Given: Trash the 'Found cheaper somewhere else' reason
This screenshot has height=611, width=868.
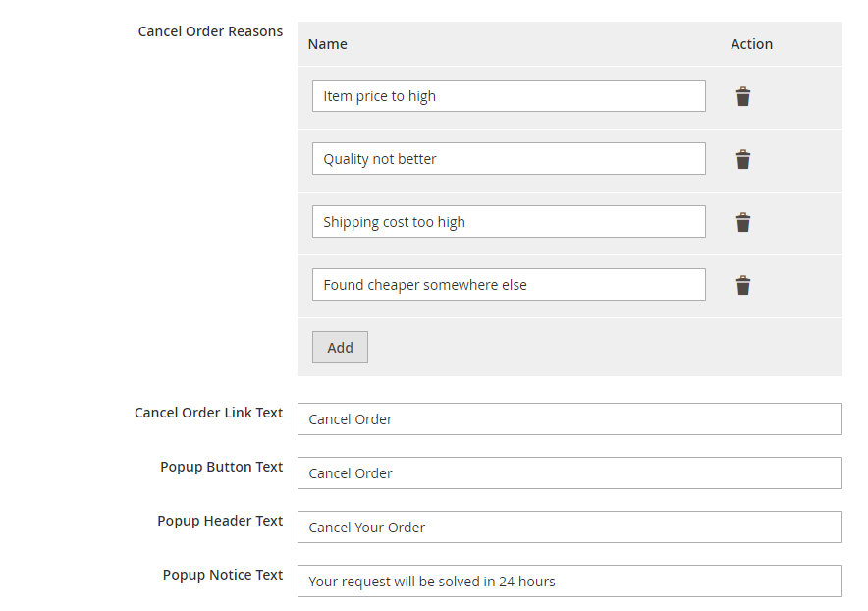Looking at the screenshot, I should click(743, 285).
